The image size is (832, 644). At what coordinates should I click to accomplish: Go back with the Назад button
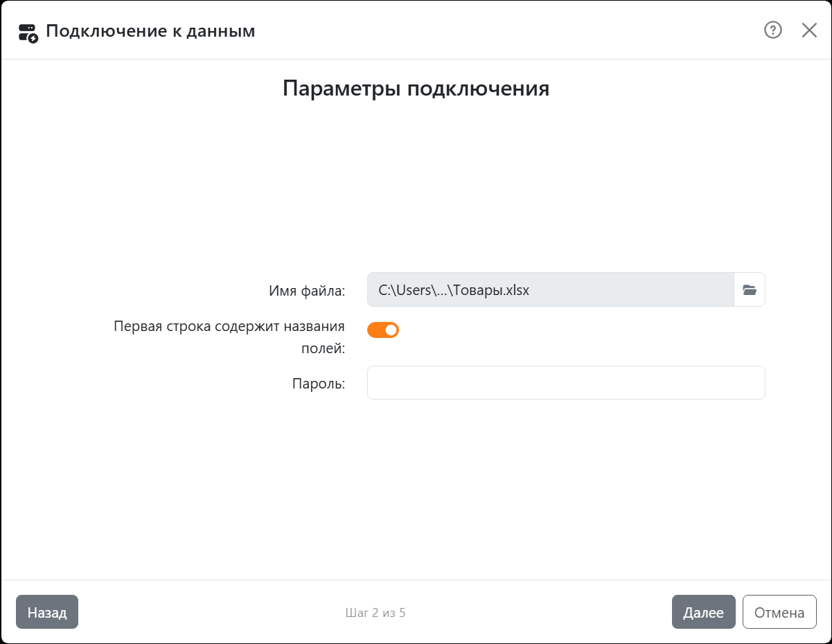click(47, 612)
